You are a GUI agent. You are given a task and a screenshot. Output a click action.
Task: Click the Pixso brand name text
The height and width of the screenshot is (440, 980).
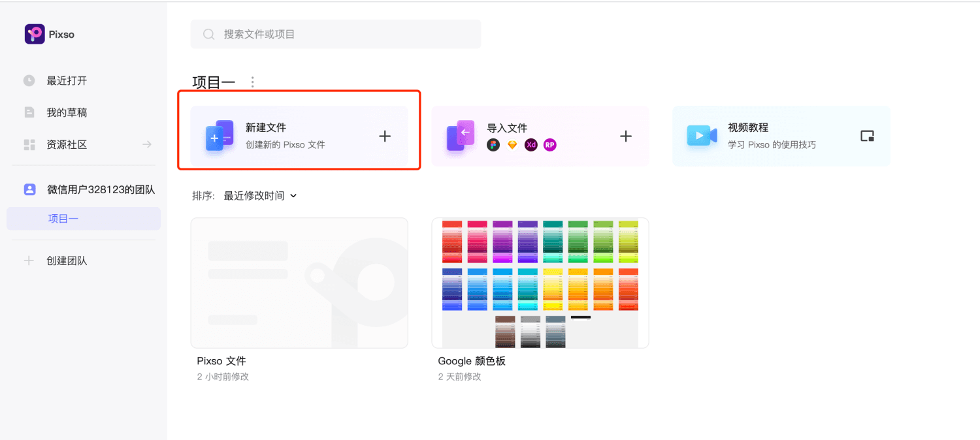(x=61, y=35)
